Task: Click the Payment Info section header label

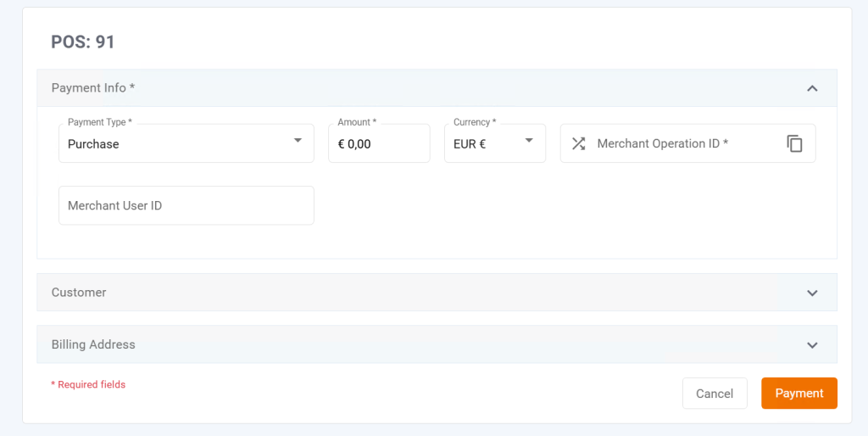Action: click(93, 88)
